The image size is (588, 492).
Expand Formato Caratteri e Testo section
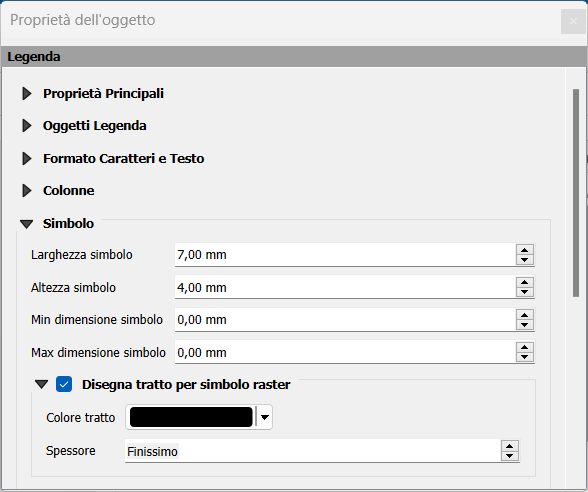tap(27, 158)
